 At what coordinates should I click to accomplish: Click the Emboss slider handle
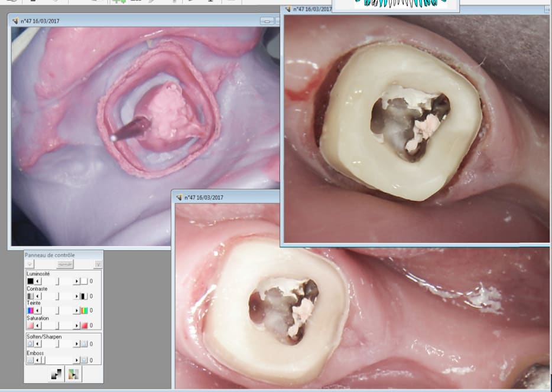click(42, 360)
